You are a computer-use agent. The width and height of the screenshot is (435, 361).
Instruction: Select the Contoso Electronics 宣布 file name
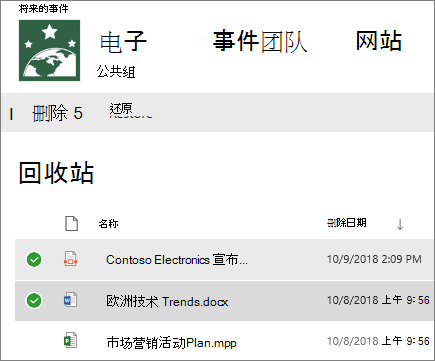tap(177, 260)
